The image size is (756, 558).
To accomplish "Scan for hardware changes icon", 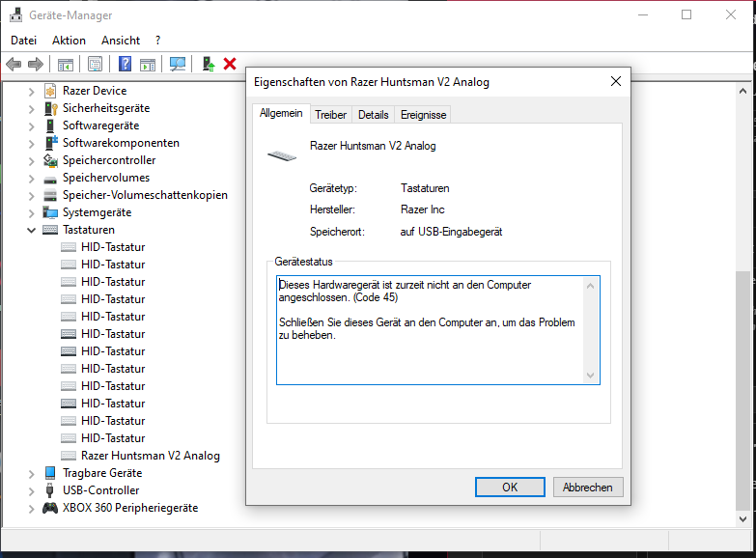I will 178,64.
